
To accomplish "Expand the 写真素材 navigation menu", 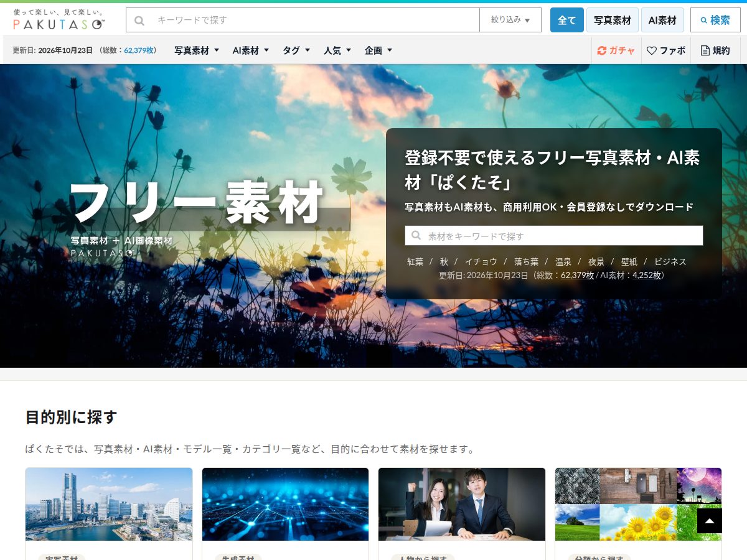I will click(197, 50).
